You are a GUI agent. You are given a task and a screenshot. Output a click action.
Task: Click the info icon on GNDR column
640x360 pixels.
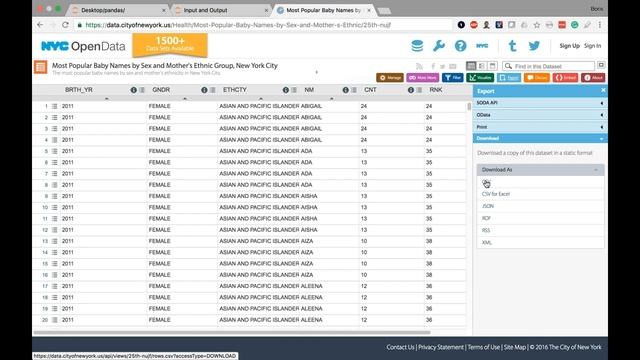click(x=204, y=90)
